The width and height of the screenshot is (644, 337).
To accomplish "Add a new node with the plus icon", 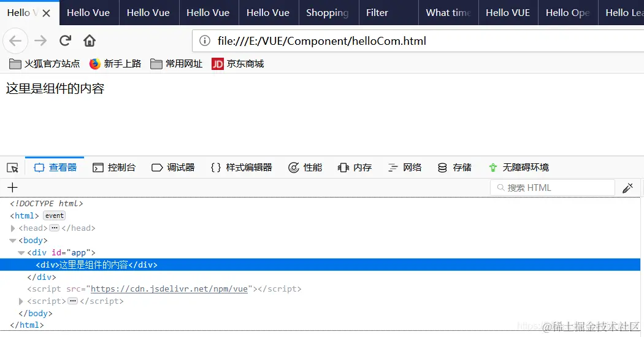I will (12, 188).
